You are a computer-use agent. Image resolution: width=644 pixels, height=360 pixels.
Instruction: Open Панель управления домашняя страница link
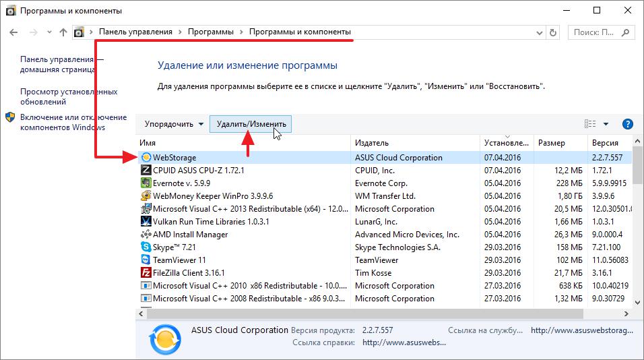(x=61, y=65)
